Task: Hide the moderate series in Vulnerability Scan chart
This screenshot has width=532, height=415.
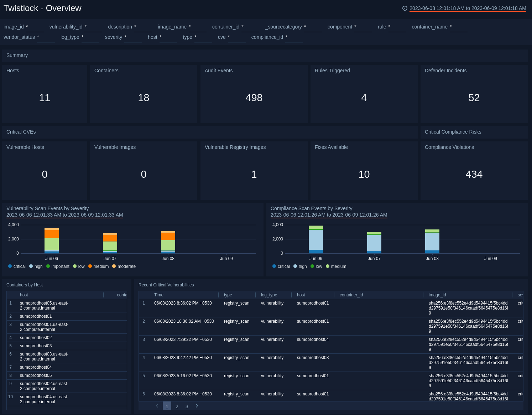Action: coord(124,266)
